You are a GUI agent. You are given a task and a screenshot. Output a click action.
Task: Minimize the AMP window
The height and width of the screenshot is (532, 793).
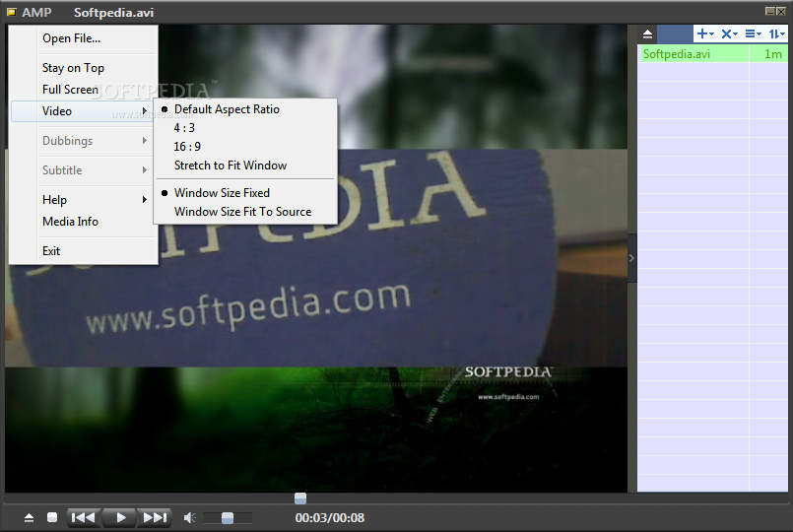(770, 11)
